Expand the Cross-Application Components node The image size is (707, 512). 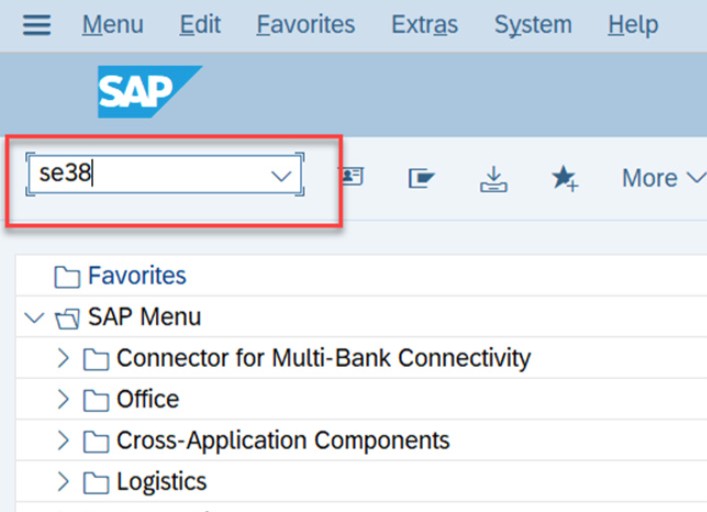(x=63, y=441)
